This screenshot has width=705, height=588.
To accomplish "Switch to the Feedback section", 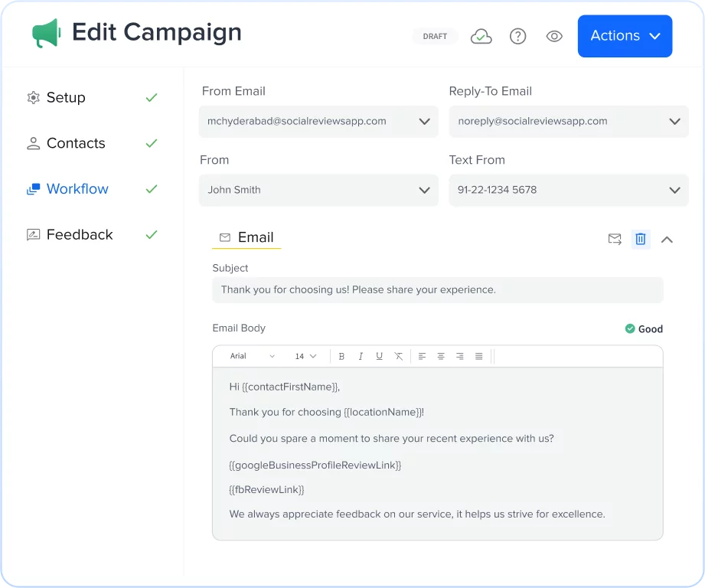I will pyautogui.click(x=77, y=234).
